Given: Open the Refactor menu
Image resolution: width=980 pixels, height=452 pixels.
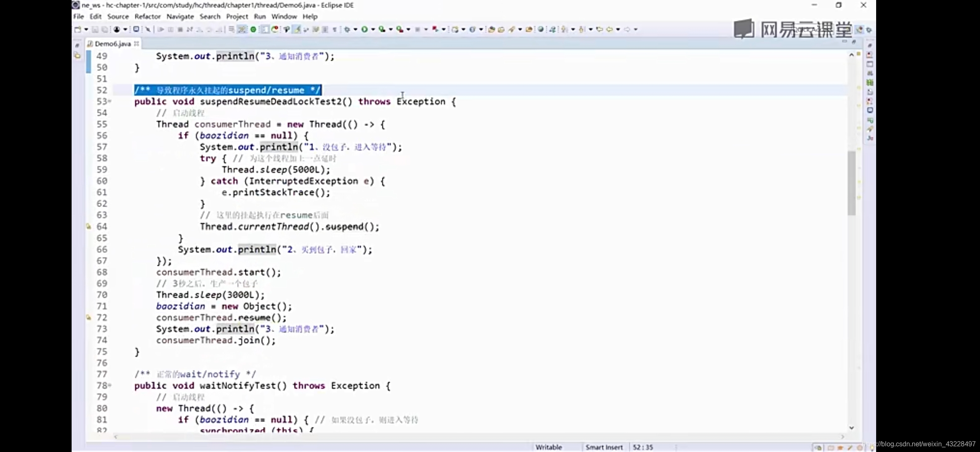Looking at the screenshot, I should (147, 16).
